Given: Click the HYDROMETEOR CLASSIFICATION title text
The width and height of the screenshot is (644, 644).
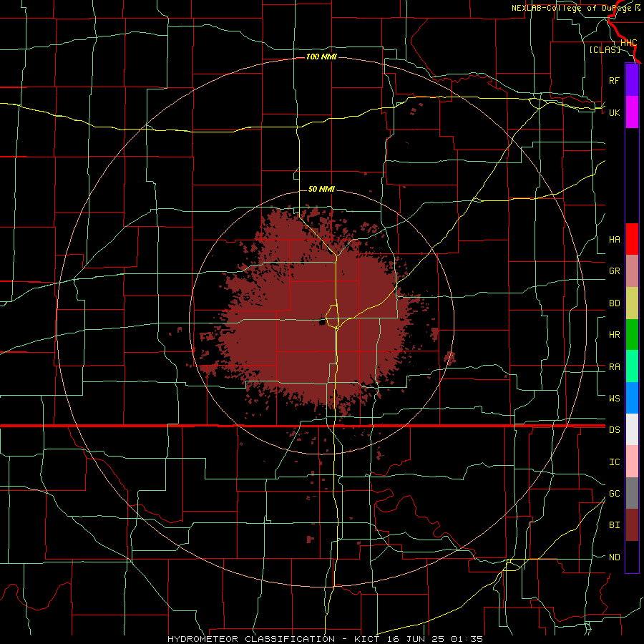Looking at the screenshot, I should [x=251, y=639].
